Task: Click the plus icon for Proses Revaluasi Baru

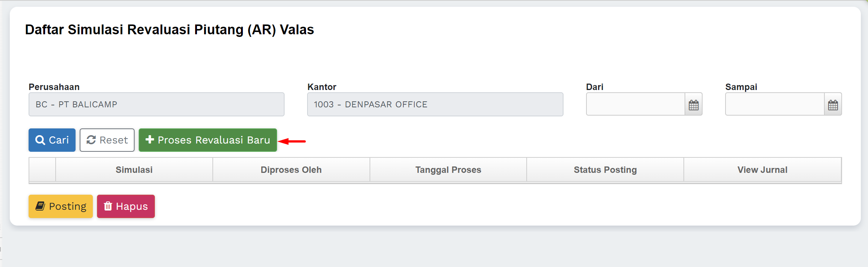Action: pyautogui.click(x=150, y=140)
